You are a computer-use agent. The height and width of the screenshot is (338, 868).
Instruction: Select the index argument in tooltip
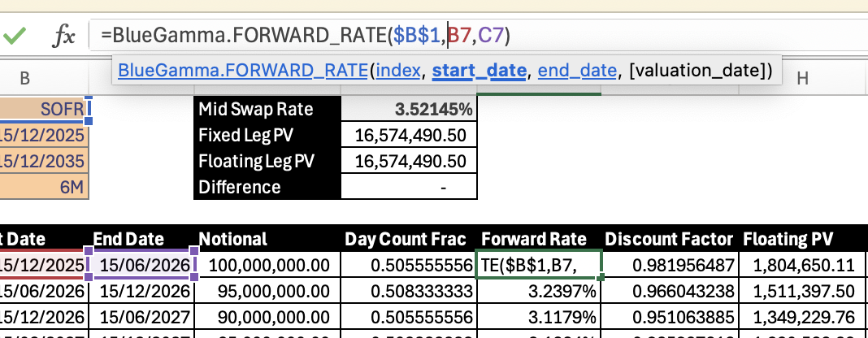point(398,70)
